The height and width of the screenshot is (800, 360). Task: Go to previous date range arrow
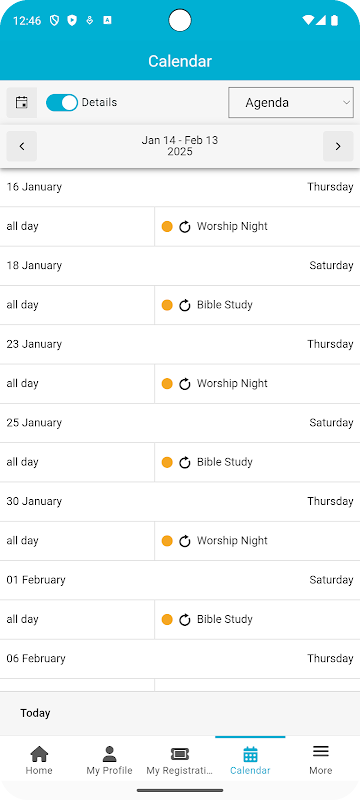(x=21, y=146)
